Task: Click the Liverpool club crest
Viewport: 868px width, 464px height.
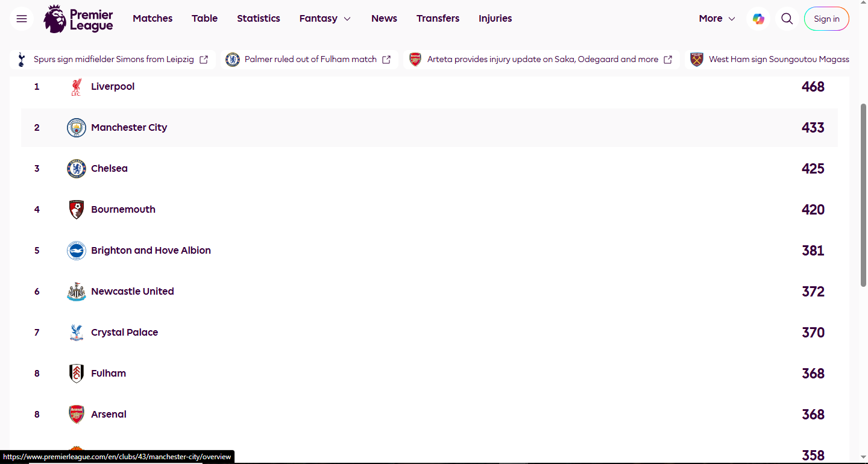Action: (76, 87)
